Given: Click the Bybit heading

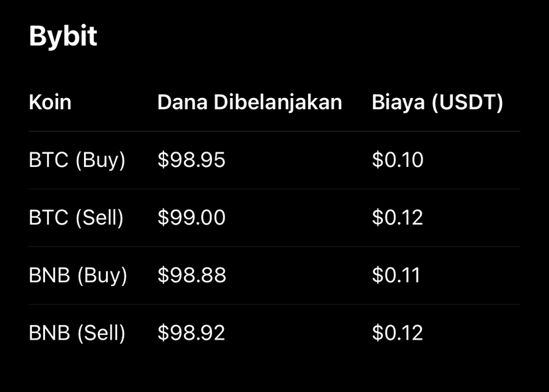Looking at the screenshot, I should coord(63,36).
